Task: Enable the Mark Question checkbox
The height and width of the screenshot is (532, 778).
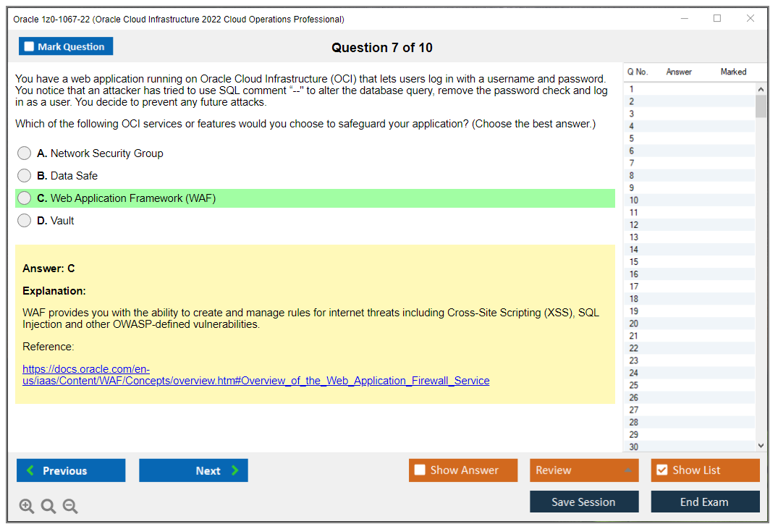Action: (x=28, y=46)
